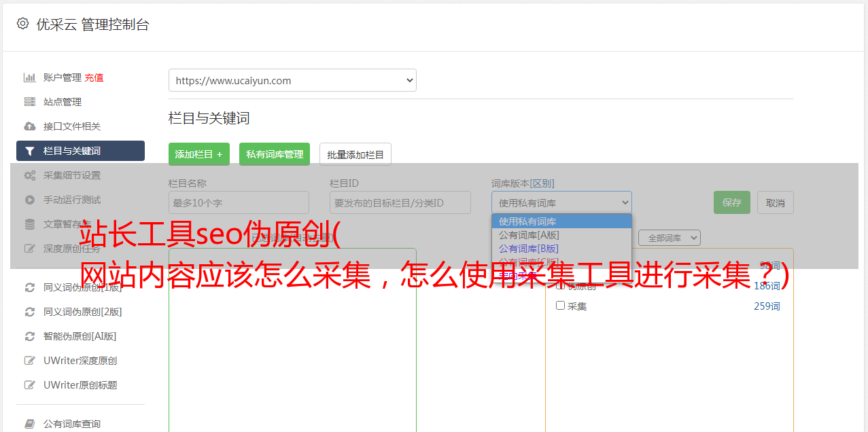Focus the 栏目名称 input field
This screenshot has height=432, width=868.
pos(239,202)
